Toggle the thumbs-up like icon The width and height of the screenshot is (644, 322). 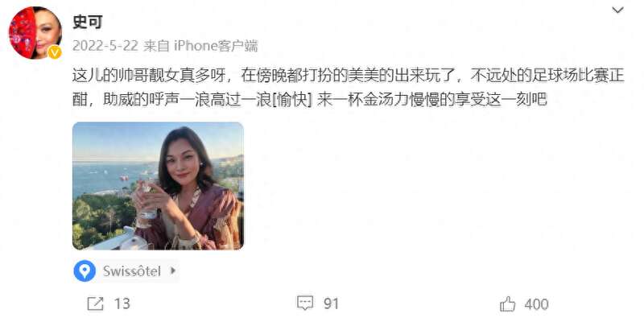[508, 304]
